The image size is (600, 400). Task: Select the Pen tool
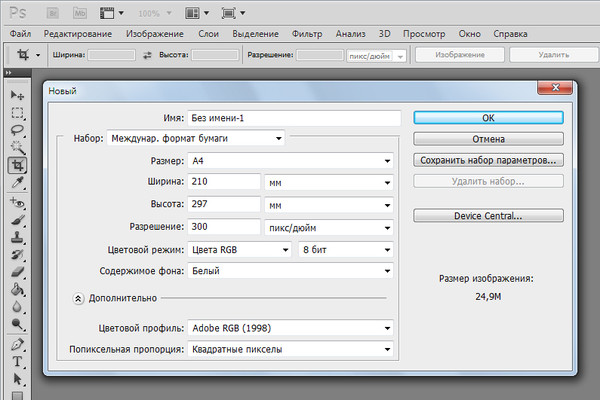[17, 344]
